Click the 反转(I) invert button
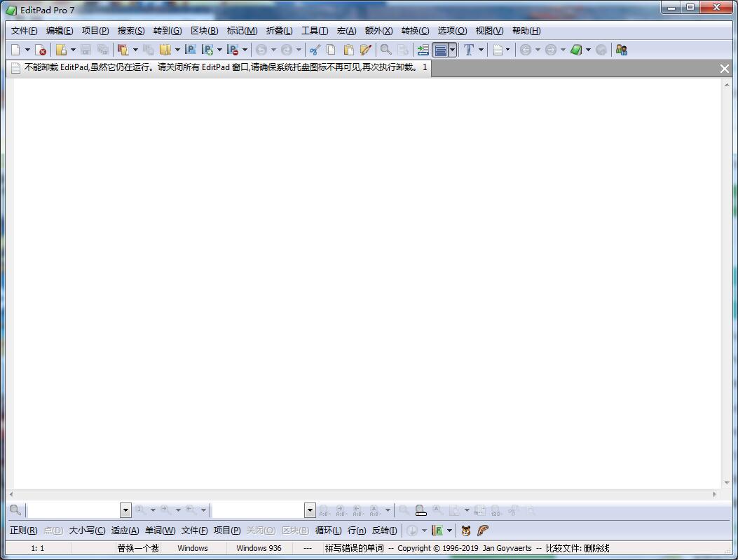738x560 pixels. click(x=384, y=531)
